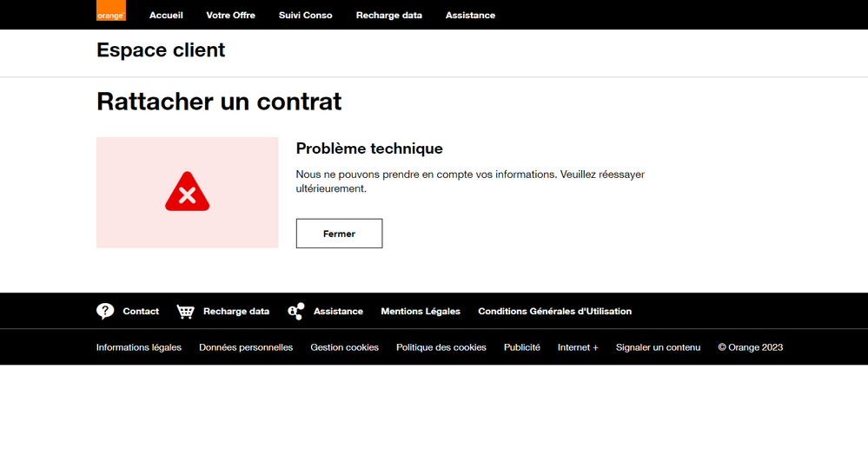Click the Assistance share-dots icon in footer

click(296, 311)
